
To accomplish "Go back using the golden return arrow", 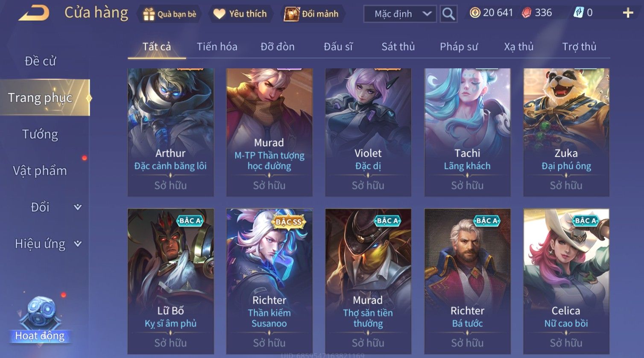I will (34, 13).
